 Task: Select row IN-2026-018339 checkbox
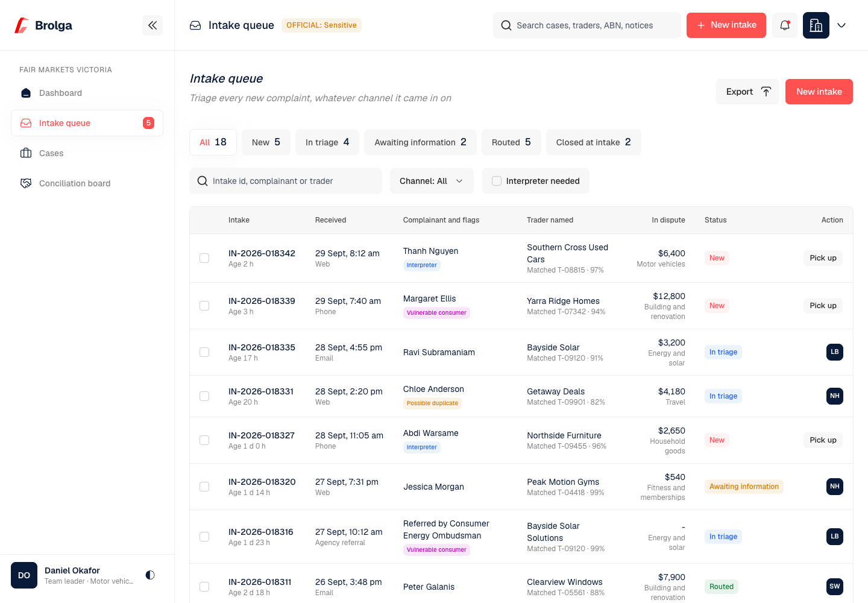click(204, 306)
